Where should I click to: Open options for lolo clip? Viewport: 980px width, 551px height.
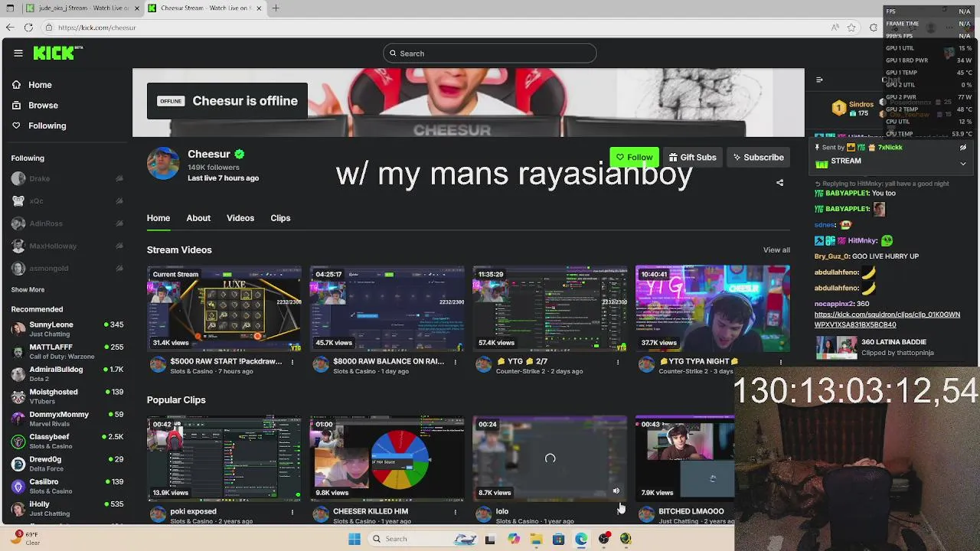pos(618,512)
